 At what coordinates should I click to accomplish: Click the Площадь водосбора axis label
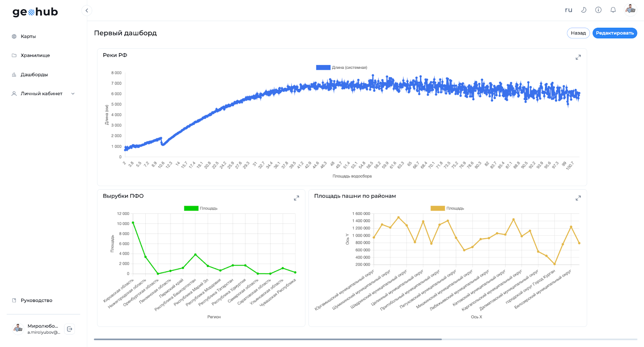[352, 176]
